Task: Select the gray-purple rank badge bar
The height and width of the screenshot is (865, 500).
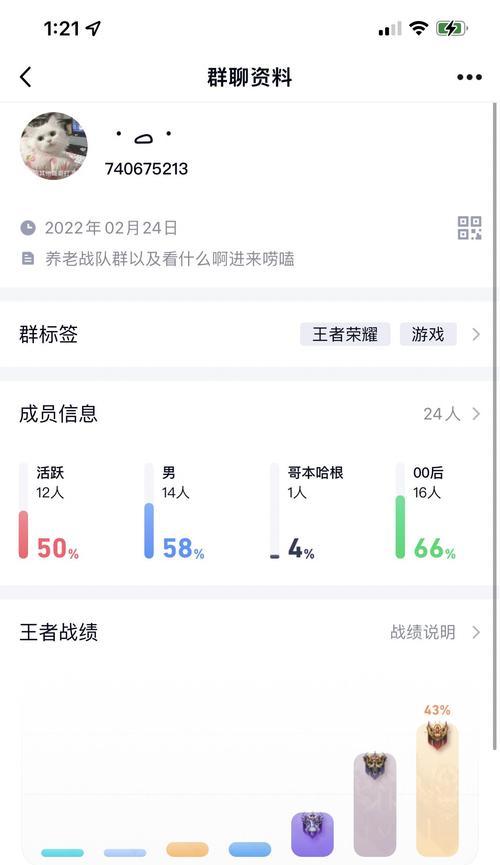Action: pos(375,803)
